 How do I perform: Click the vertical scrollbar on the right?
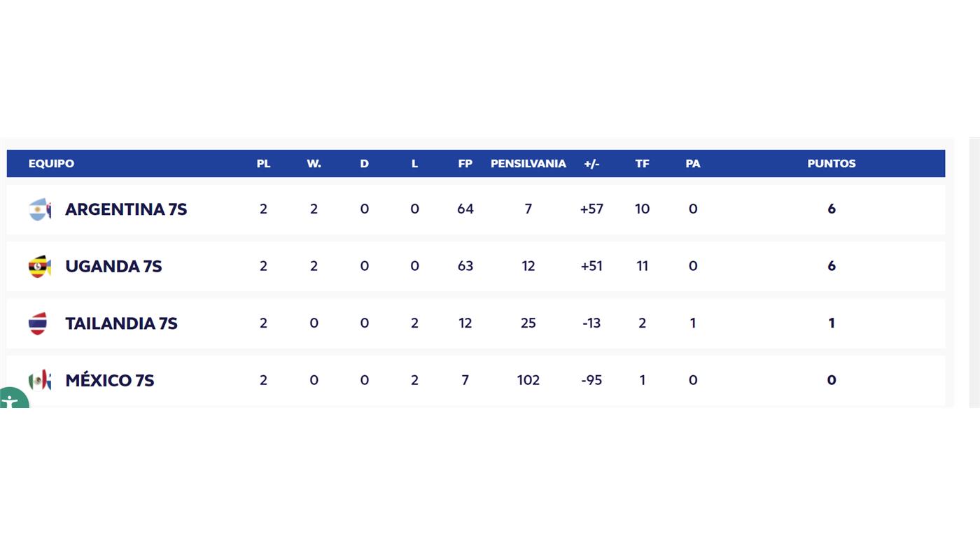click(974, 273)
